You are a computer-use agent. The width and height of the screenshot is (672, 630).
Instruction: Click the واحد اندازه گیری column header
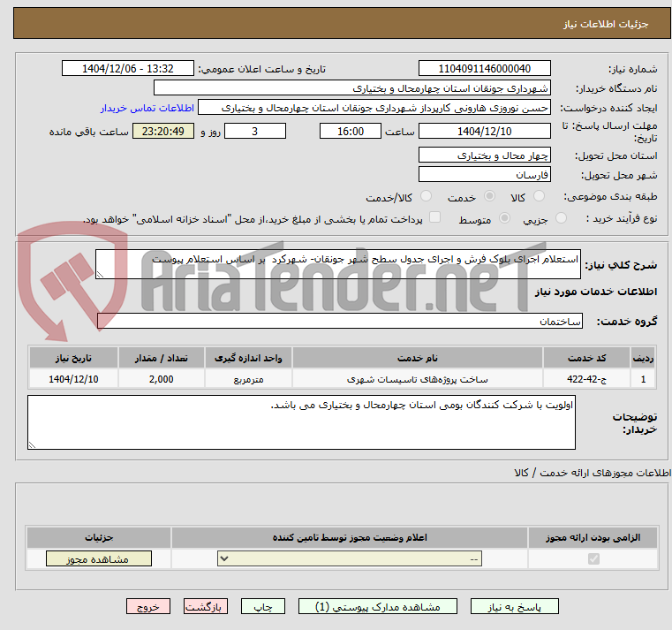pyautogui.click(x=248, y=358)
